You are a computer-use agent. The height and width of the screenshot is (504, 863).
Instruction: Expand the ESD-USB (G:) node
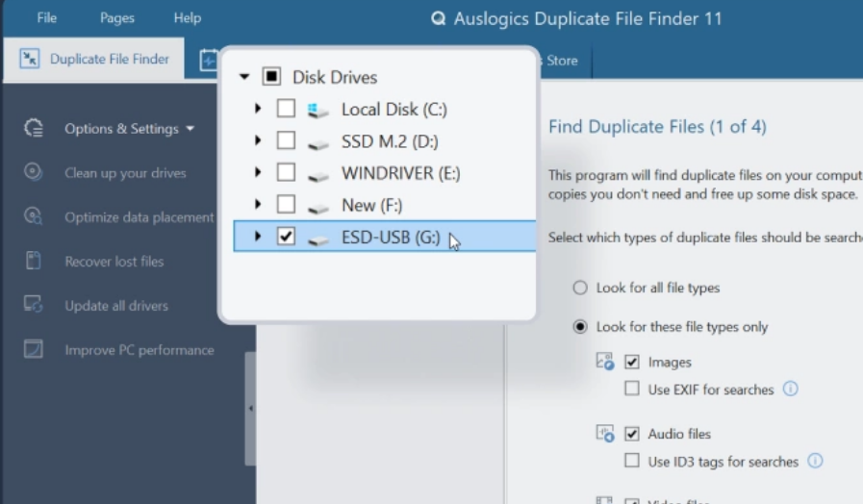258,236
